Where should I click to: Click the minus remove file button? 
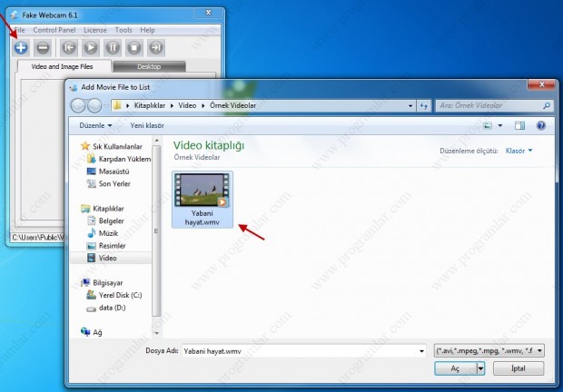[x=43, y=48]
